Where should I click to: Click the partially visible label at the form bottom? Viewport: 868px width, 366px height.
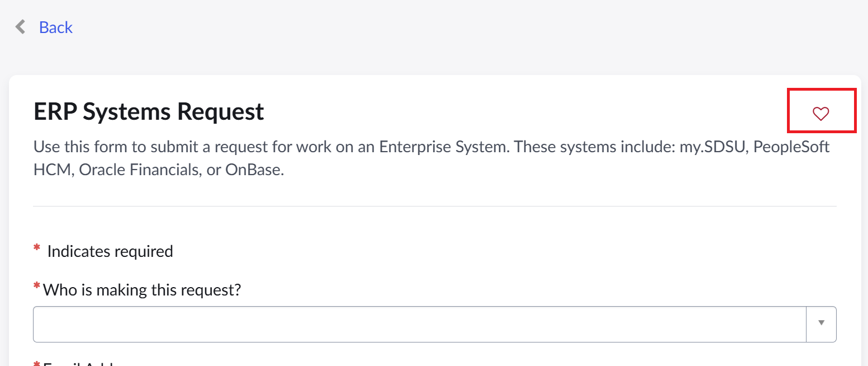(78, 363)
